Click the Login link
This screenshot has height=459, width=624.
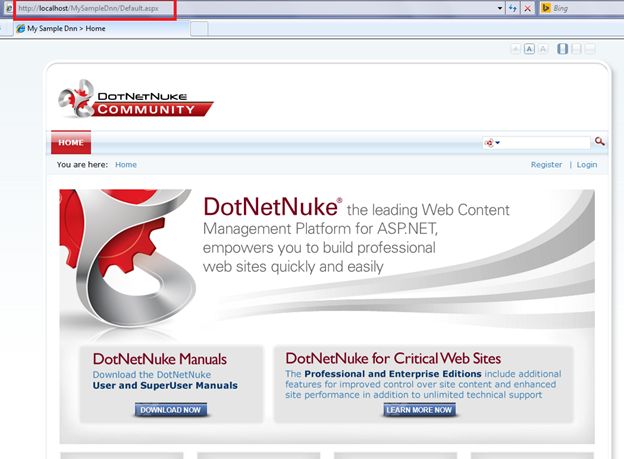tap(587, 164)
